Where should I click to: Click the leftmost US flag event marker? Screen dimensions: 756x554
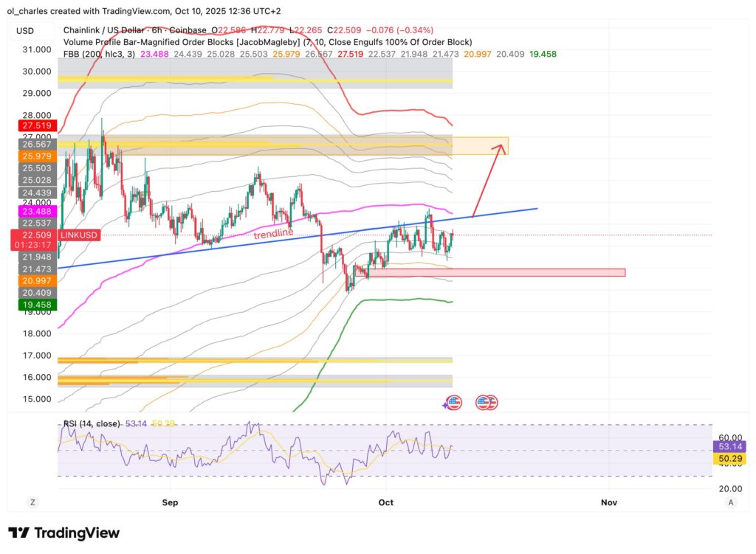pos(453,403)
